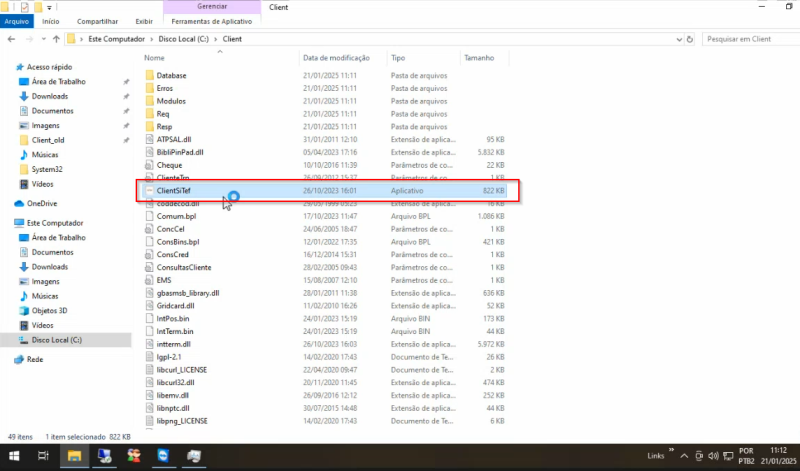Go back with the left arrow
The height and width of the screenshot is (471, 800).
click(12, 39)
